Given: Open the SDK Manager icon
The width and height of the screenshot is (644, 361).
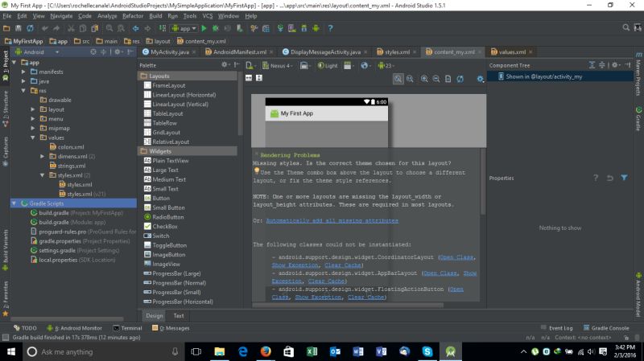Looking at the screenshot, I should 304,28.
